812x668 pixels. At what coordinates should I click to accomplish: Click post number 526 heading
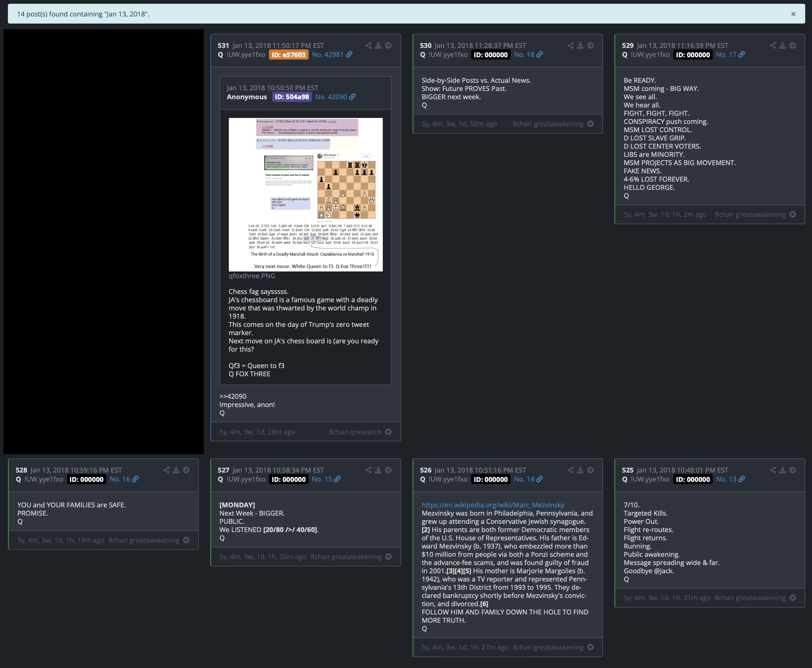425,470
